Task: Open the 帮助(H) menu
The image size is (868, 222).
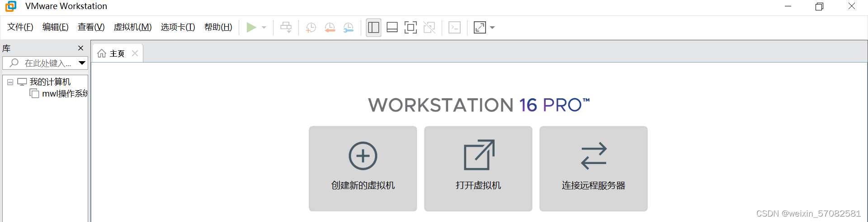Action: tap(218, 27)
